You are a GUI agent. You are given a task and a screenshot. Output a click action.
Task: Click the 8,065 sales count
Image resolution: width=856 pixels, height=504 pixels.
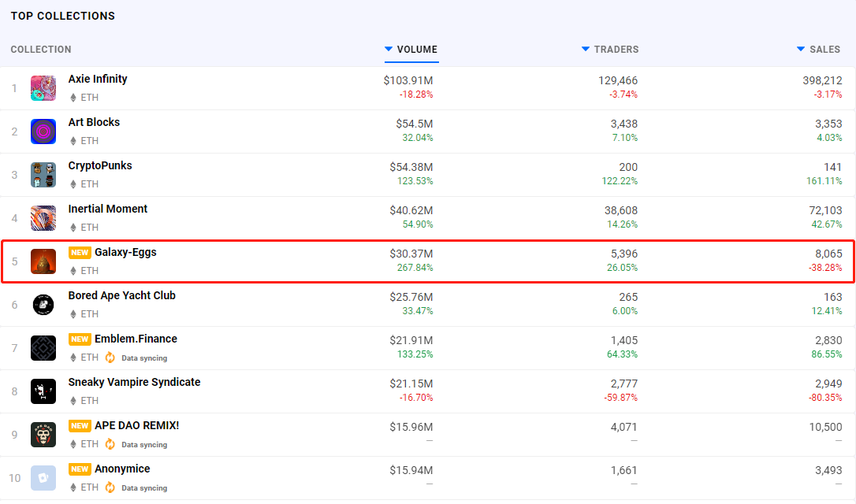click(828, 254)
